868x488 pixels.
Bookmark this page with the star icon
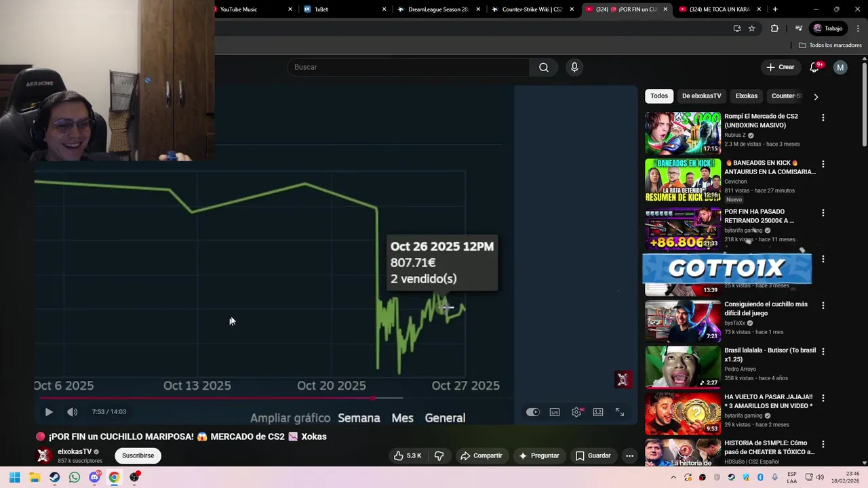[751, 28]
